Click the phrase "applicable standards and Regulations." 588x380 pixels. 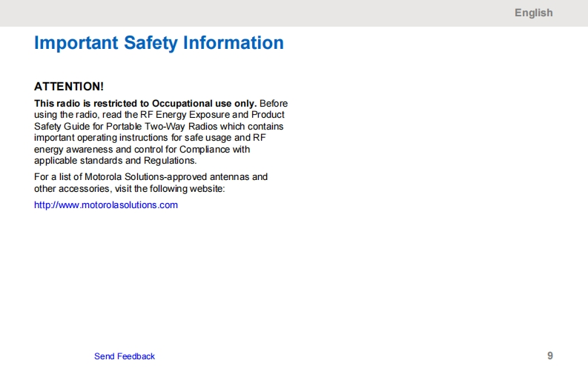[116, 160]
